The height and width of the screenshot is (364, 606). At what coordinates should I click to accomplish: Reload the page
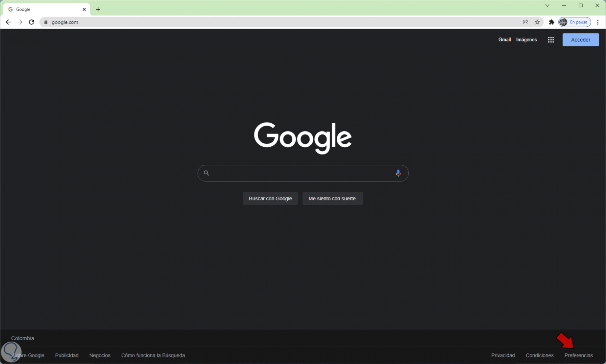click(31, 22)
